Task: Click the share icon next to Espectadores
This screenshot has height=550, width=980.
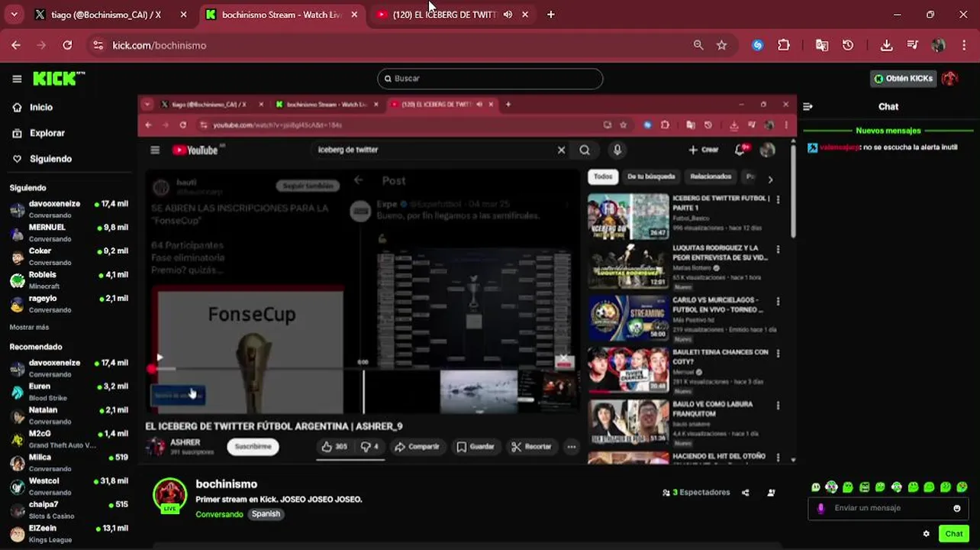Action: (x=746, y=493)
